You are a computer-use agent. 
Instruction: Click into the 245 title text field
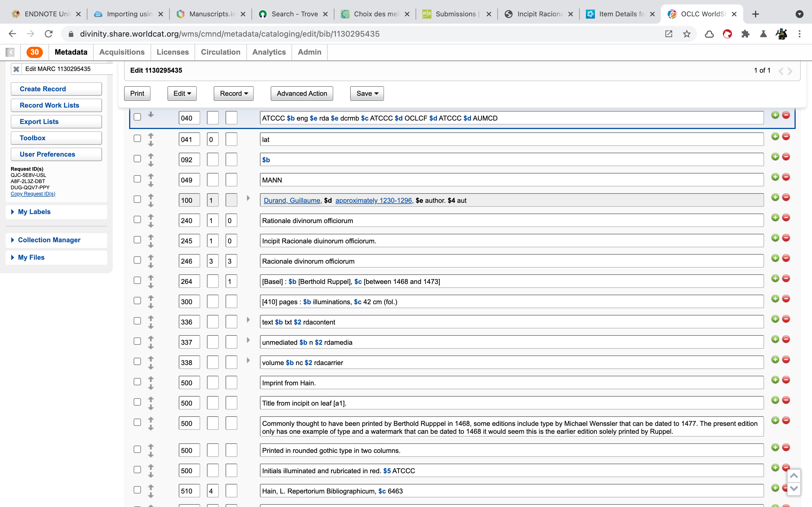pos(511,241)
